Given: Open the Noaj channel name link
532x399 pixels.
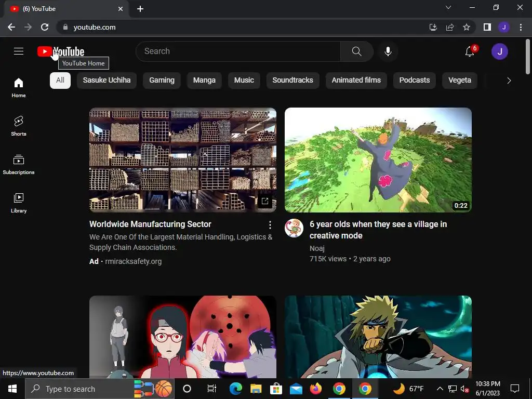Looking at the screenshot, I should coord(317,248).
